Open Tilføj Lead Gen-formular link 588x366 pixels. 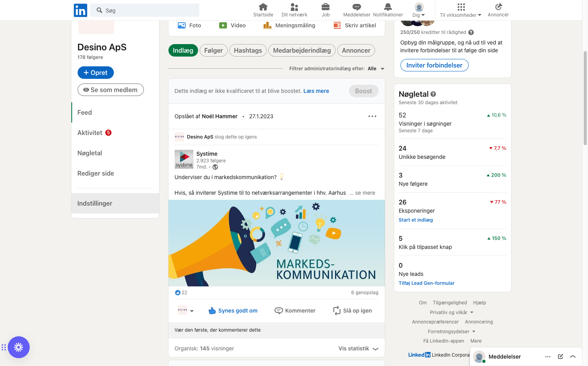point(427,283)
